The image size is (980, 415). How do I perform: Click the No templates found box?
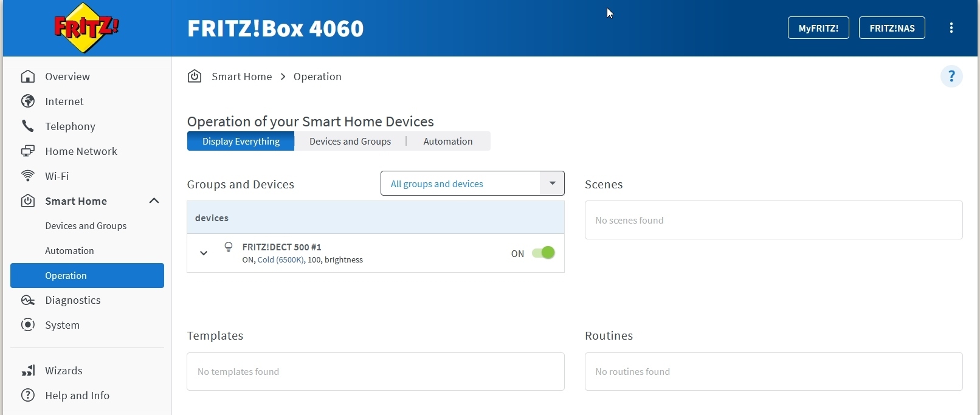coord(376,371)
